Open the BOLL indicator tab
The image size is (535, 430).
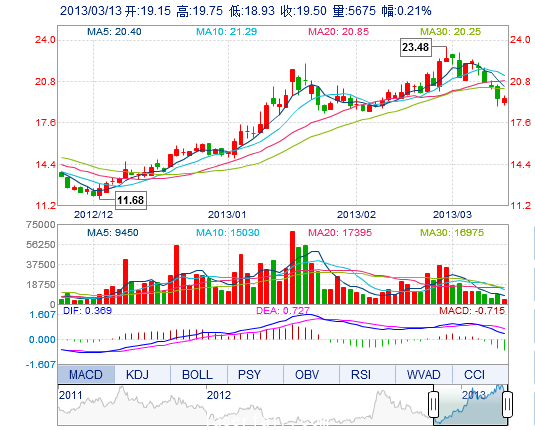point(199,374)
